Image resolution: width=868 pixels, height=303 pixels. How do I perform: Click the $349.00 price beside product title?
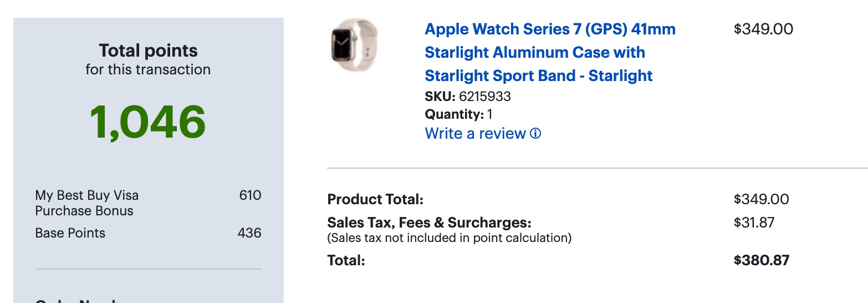point(763,29)
